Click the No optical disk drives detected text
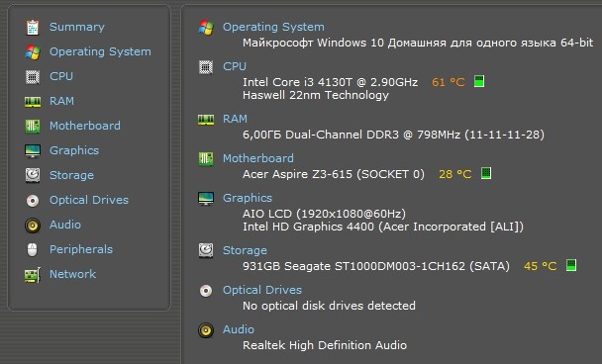This screenshot has height=364, width=602. coord(329,306)
